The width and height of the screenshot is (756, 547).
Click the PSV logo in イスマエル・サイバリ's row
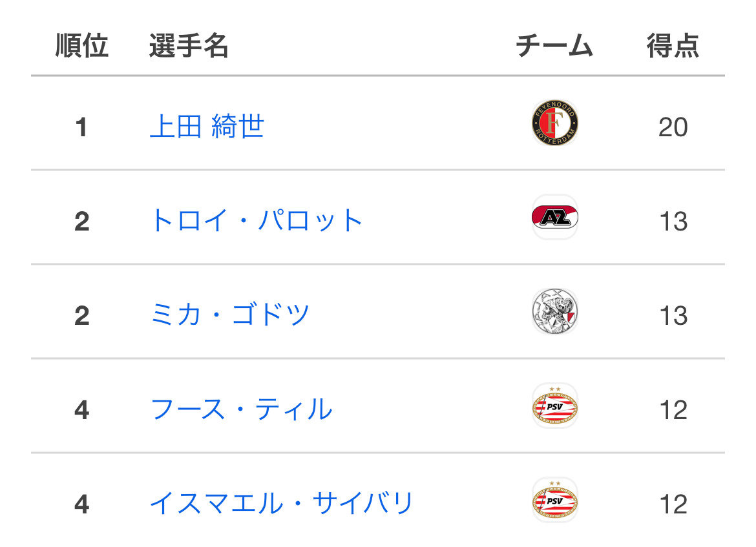tap(554, 501)
